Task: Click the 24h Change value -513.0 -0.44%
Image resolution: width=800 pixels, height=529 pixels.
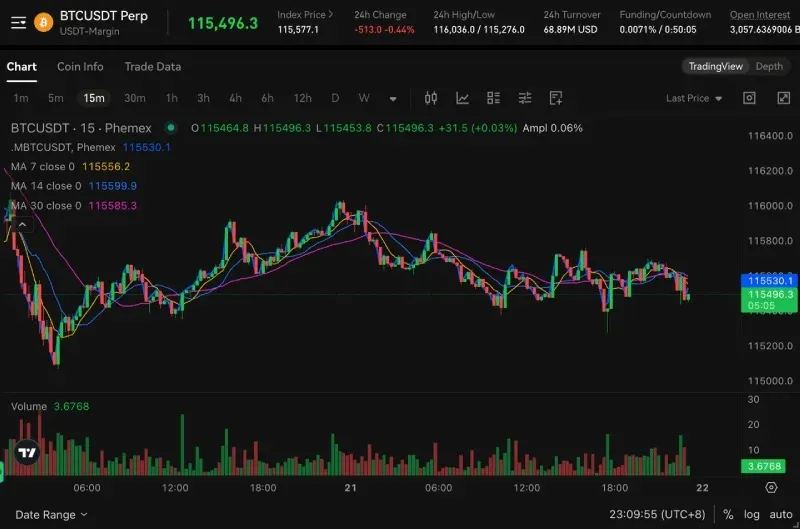Action: coord(384,30)
